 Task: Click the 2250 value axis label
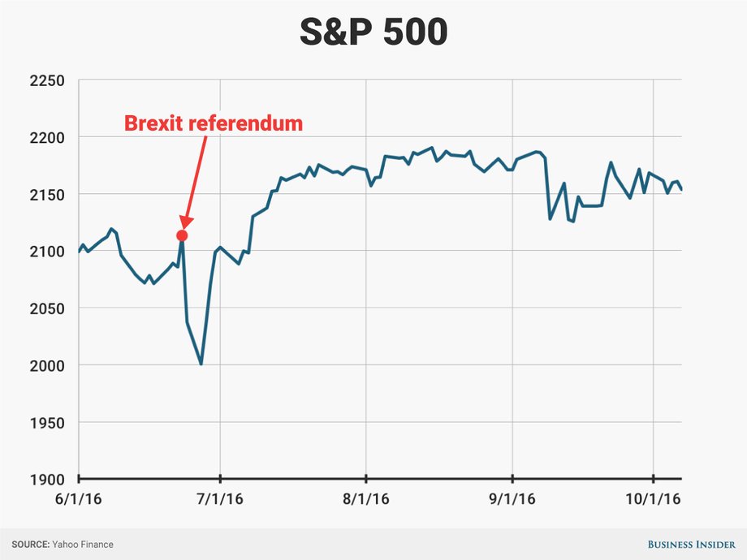pyautogui.click(x=47, y=80)
